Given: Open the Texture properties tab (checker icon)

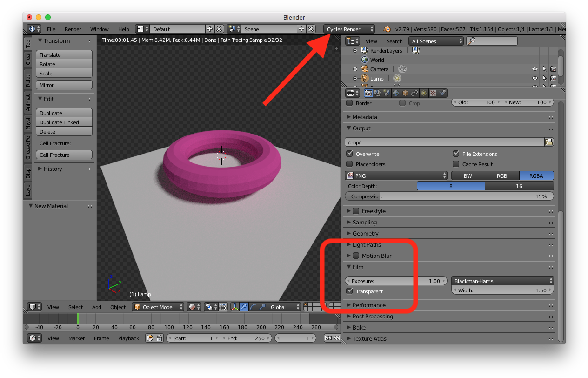Looking at the screenshot, I should (x=433, y=93).
